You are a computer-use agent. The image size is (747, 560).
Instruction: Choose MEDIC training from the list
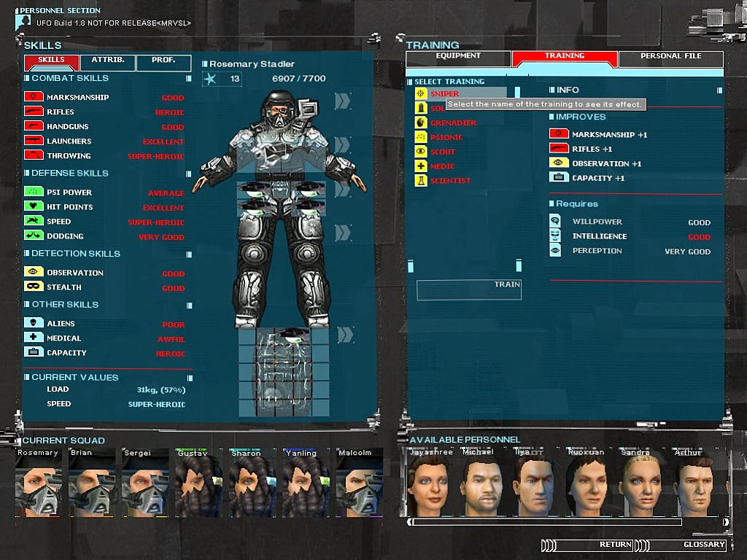(x=442, y=167)
